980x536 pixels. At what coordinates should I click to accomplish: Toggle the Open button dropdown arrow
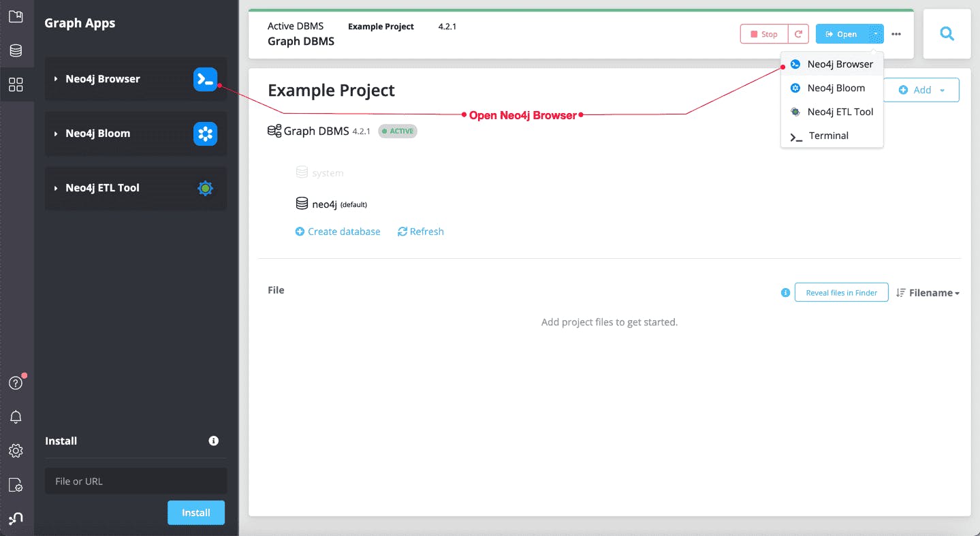click(x=875, y=34)
